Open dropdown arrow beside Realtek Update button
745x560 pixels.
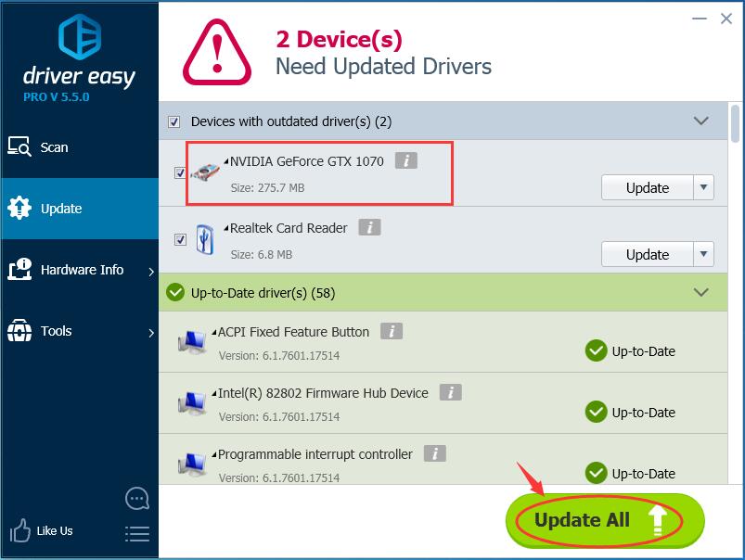704,254
